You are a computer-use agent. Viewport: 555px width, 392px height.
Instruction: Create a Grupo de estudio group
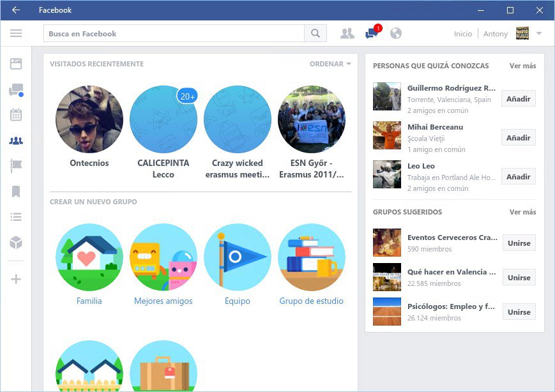pyautogui.click(x=312, y=257)
